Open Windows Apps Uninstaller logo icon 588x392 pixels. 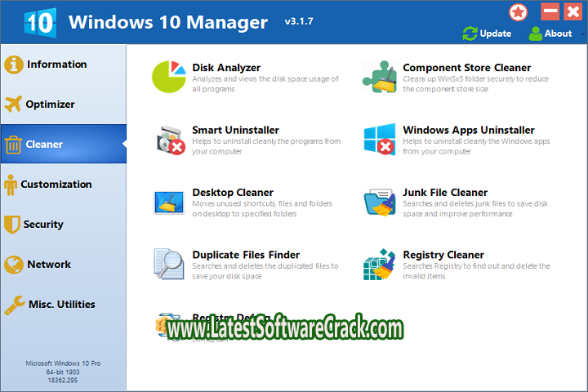pyautogui.click(x=380, y=139)
